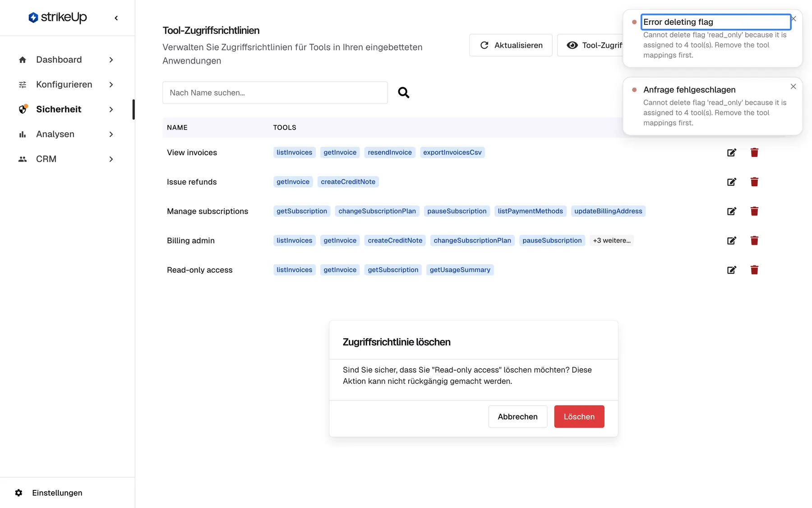The width and height of the screenshot is (812, 508).
Task: Expand the Konfigurieren menu chevron
Action: (111, 84)
